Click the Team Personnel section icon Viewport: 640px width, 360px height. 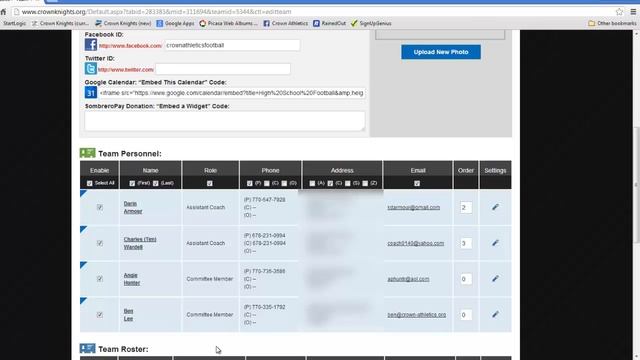coord(87,153)
